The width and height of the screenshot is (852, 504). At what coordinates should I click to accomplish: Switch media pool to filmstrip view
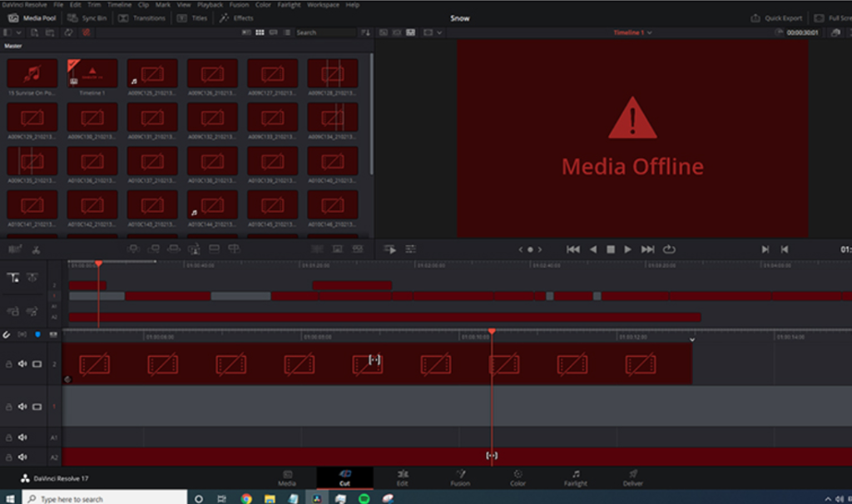pos(273,32)
